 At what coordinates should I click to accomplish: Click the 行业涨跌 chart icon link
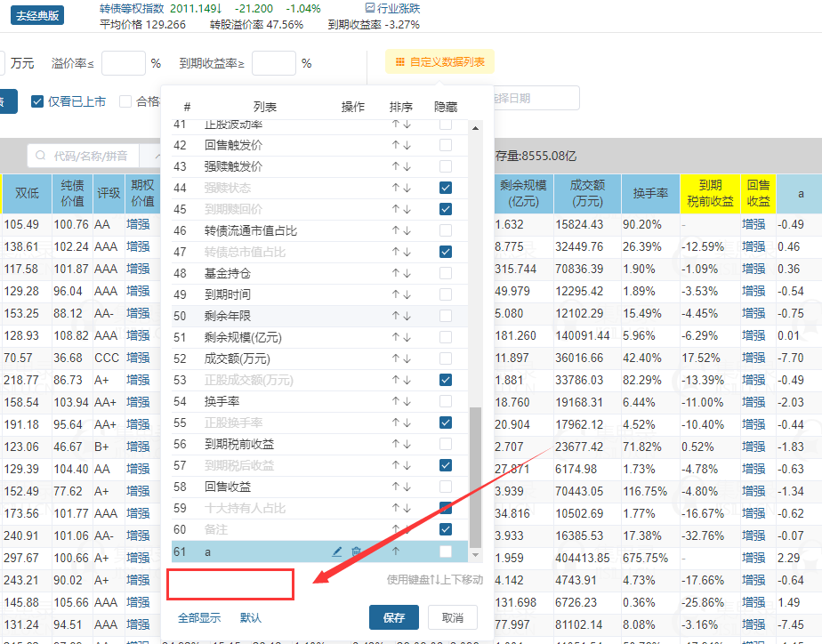click(392, 8)
